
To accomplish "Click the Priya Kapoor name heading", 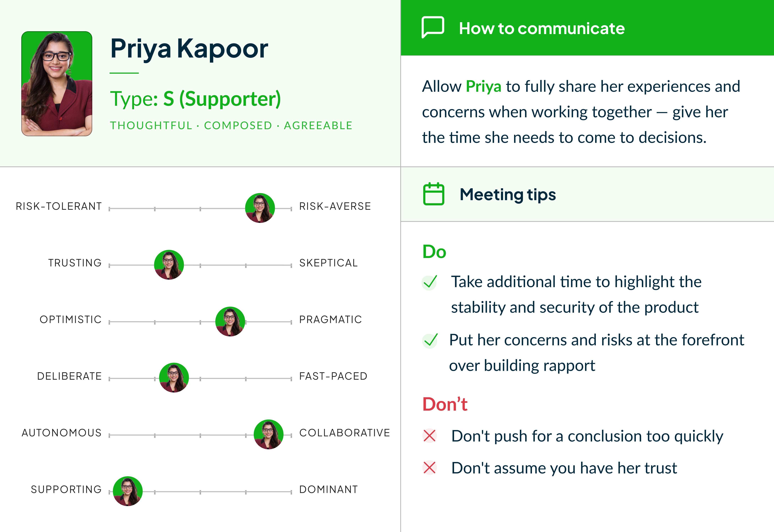I will 189,49.
